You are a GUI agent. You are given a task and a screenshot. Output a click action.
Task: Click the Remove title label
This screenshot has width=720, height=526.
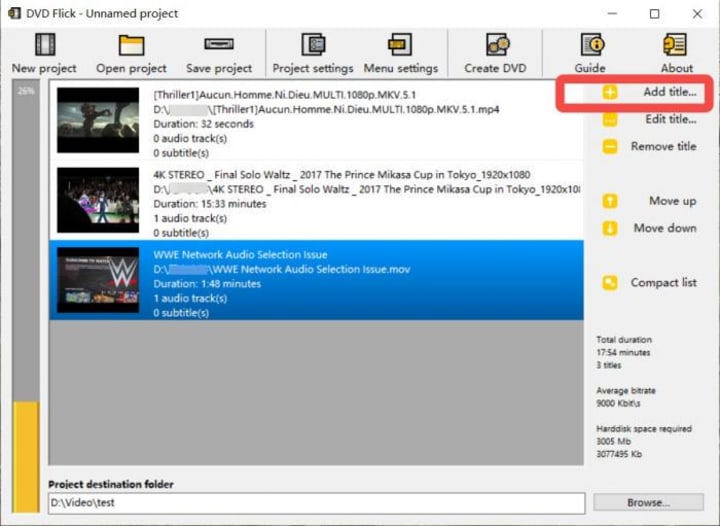[664, 146]
